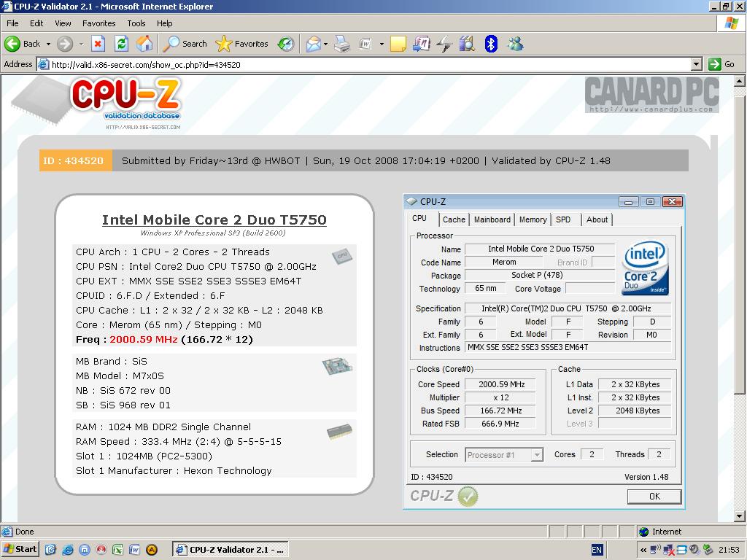
Task: Print page with printer icon
Action: (342, 44)
